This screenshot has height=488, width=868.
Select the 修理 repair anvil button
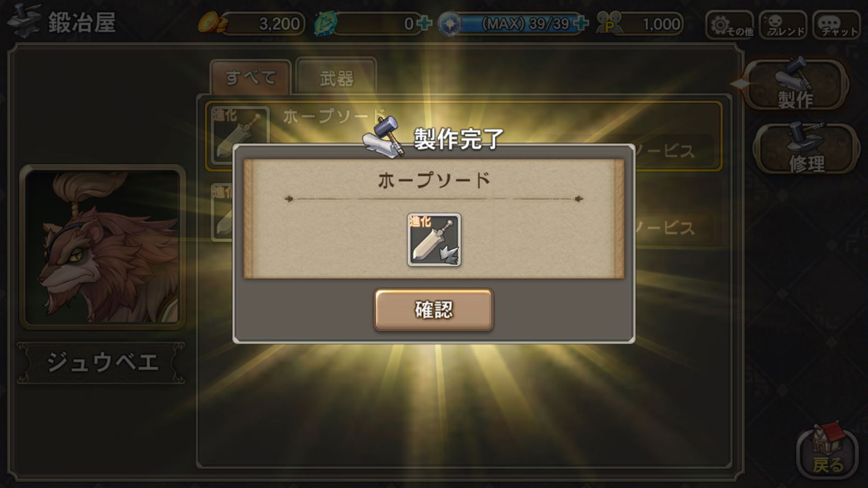click(806, 148)
